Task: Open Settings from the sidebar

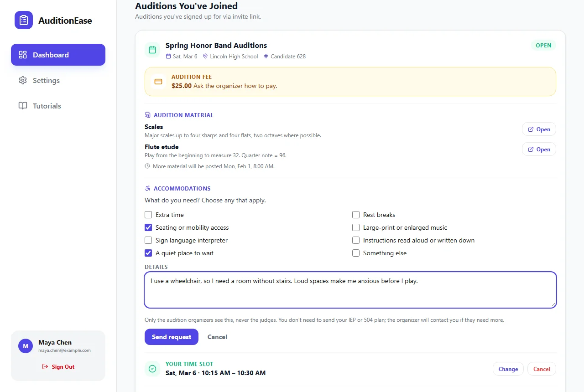Action: [x=58, y=80]
